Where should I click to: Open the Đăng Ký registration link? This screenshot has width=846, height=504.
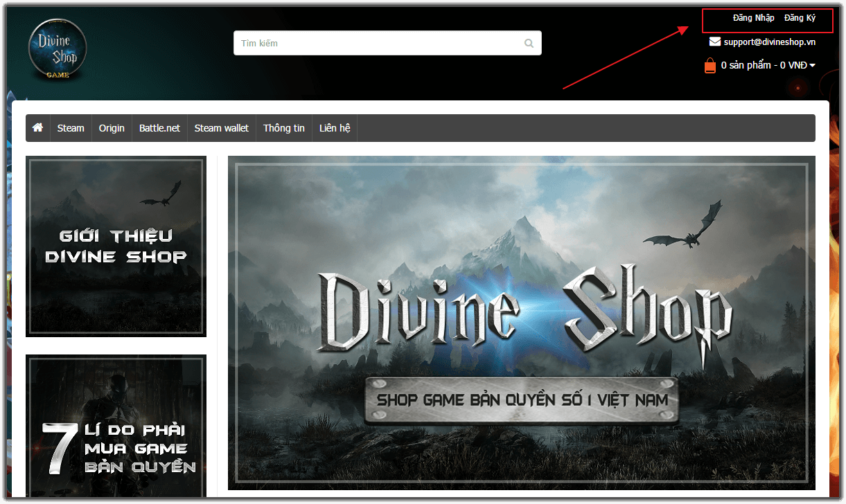[800, 18]
